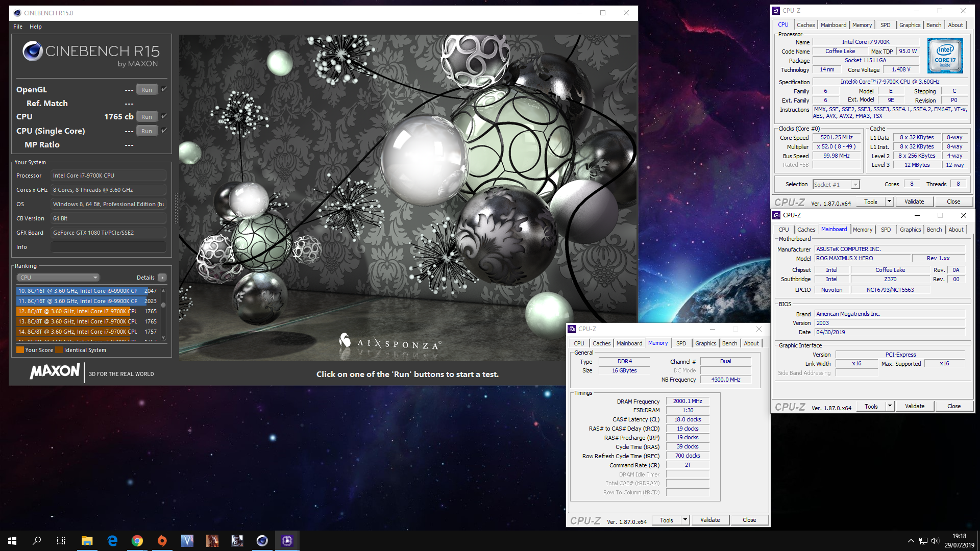Run the OpenGL benchmark
The image size is (980, 551).
click(146, 90)
